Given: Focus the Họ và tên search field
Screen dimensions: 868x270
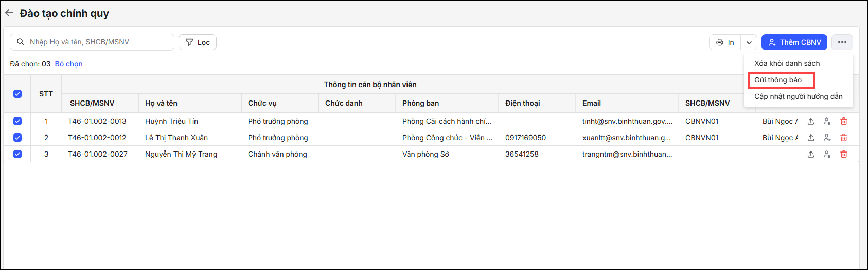Looking at the screenshot, I should [98, 42].
